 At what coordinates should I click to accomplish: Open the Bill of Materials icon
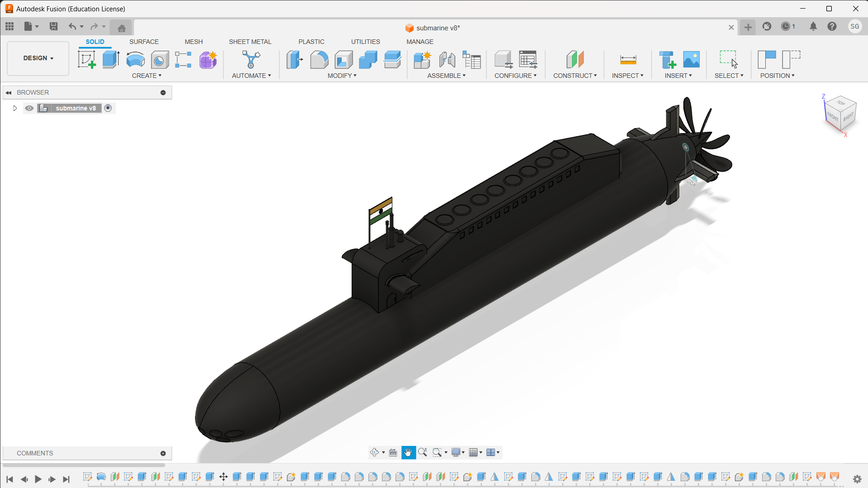tap(472, 59)
